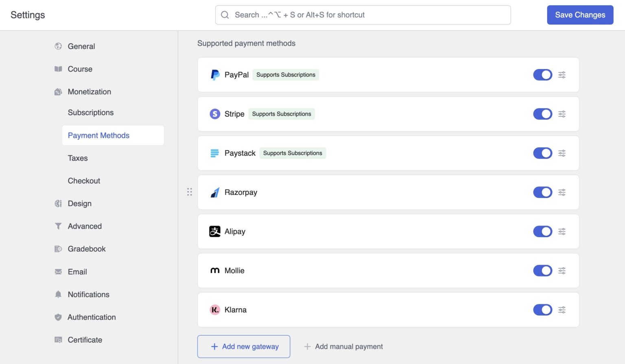Disable the PayPal payment method
625x364 pixels.
tap(542, 75)
